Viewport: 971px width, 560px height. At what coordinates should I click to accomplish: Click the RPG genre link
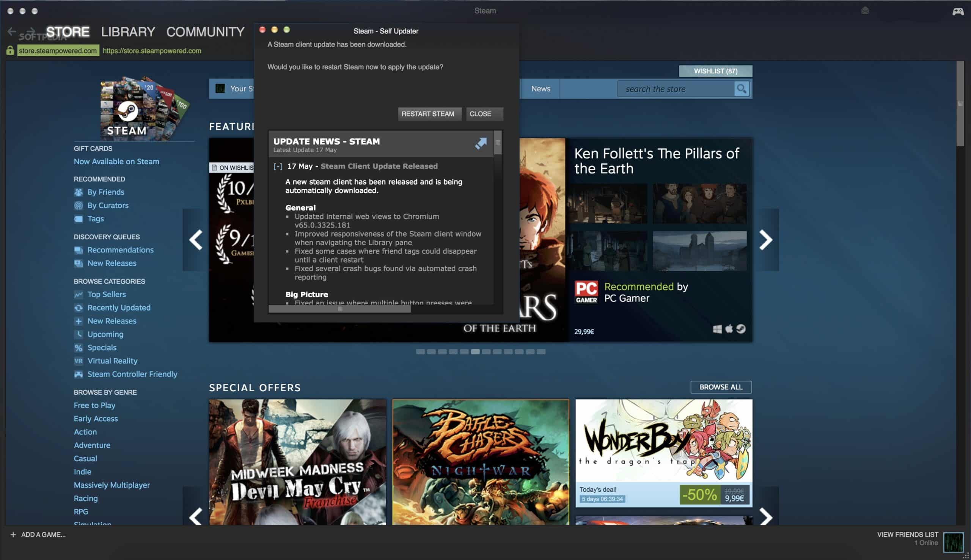pyautogui.click(x=81, y=512)
